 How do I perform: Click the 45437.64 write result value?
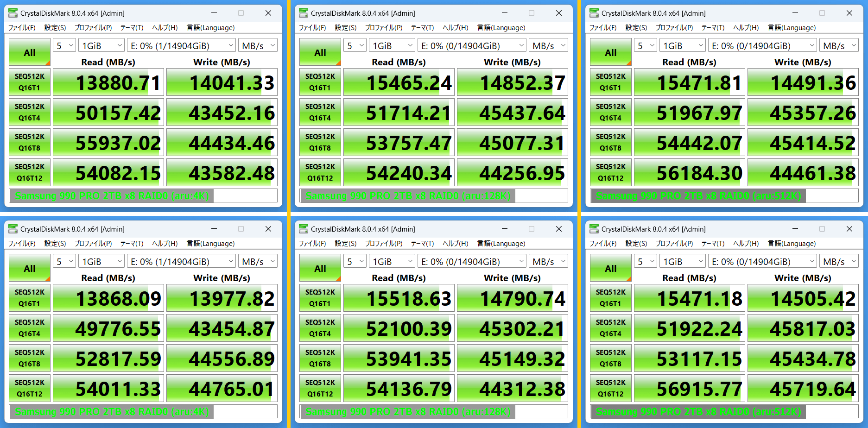coord(513,112)
